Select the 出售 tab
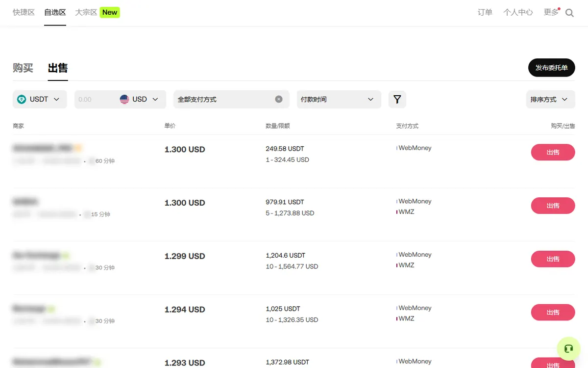588x368 pixels. pos(58,68)
